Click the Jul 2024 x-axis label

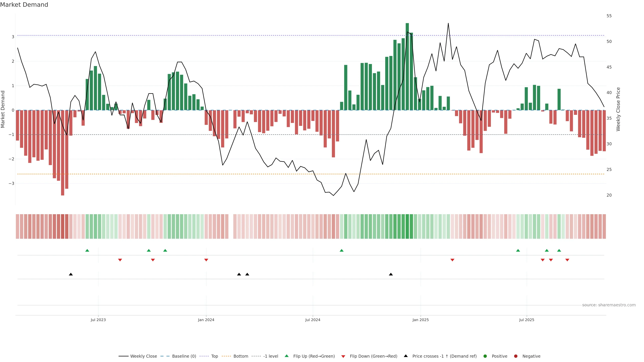(x=313, y=320)
